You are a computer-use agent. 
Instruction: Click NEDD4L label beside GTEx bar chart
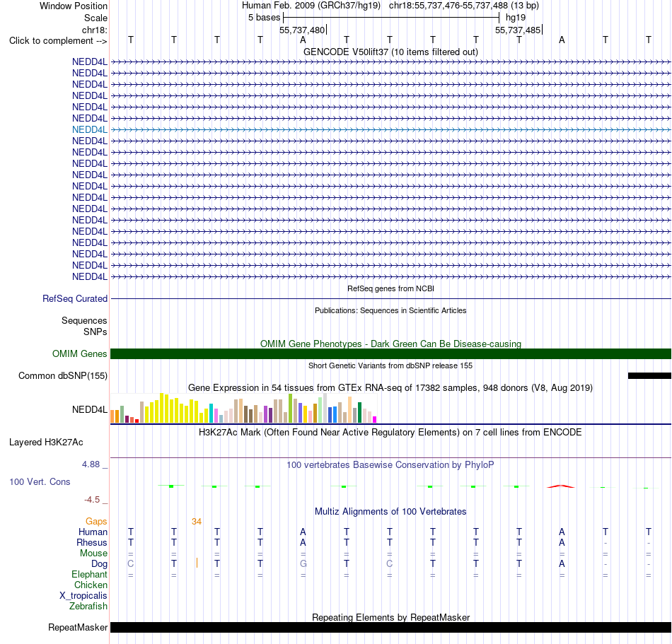(90, 409)
